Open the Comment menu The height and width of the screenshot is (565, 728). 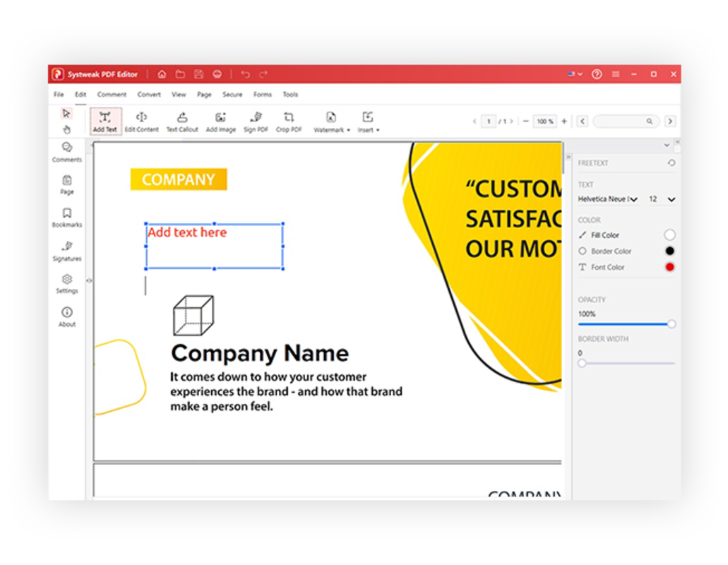(x=112, y=94)
